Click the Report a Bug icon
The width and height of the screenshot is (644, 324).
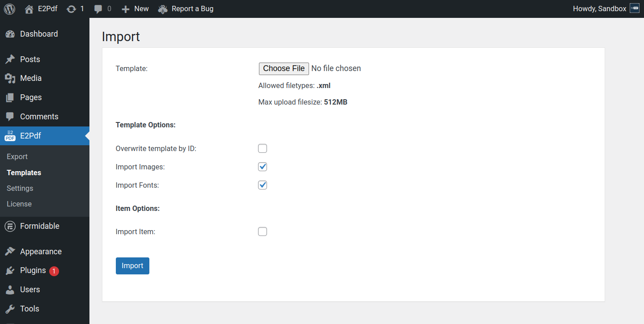[x=163, y=9]
